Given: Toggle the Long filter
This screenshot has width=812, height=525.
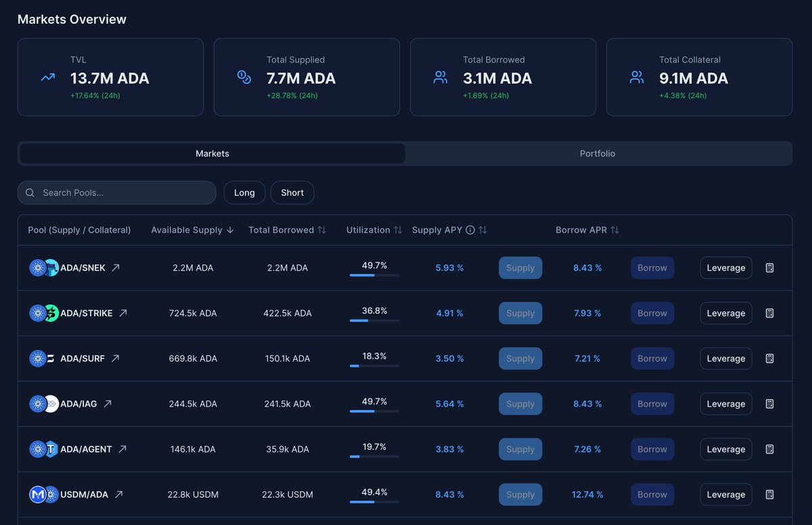Looking at the screenshot, I should click(x=244, y=193).
